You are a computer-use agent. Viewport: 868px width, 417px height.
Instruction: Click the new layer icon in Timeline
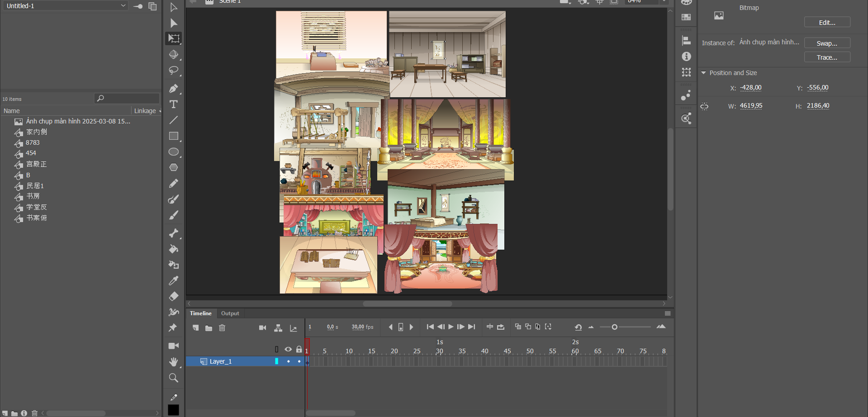pyautogui.click(x=195, y=327)
